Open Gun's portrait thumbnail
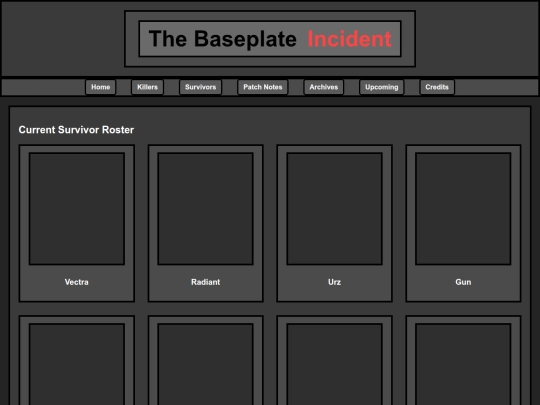 (x=463, y=209)
